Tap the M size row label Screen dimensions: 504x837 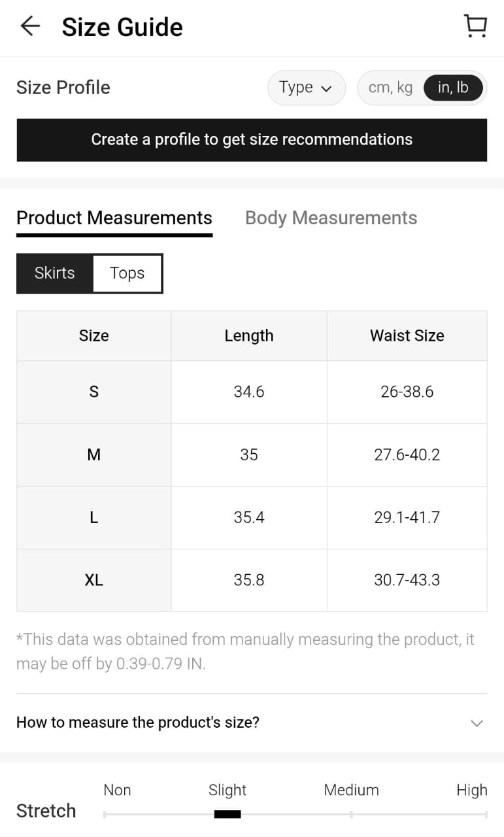pos(93,454)
